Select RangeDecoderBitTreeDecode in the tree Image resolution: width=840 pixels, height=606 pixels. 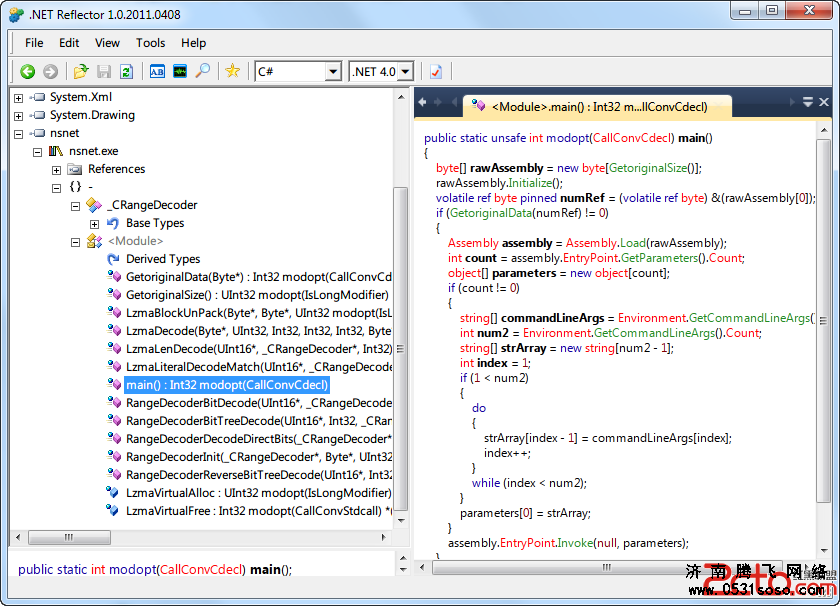click(x=259, y=421)
